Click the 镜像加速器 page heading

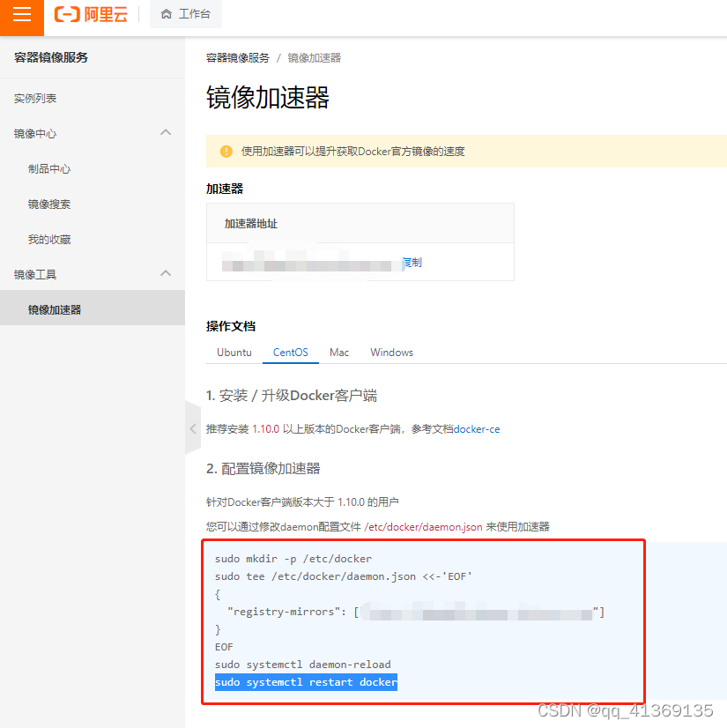tap(268, 98)
